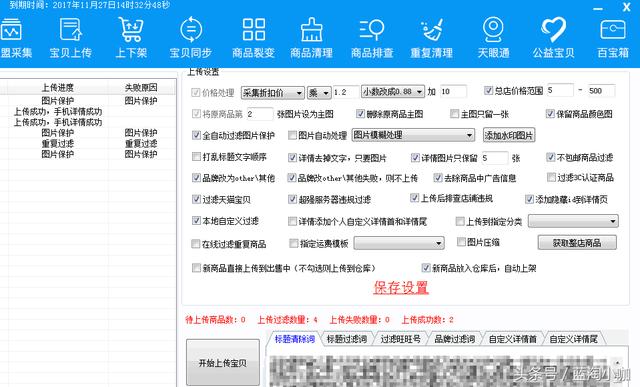Toggle 上传后排查店铺违规 checkbox

(x=414, y=198)
